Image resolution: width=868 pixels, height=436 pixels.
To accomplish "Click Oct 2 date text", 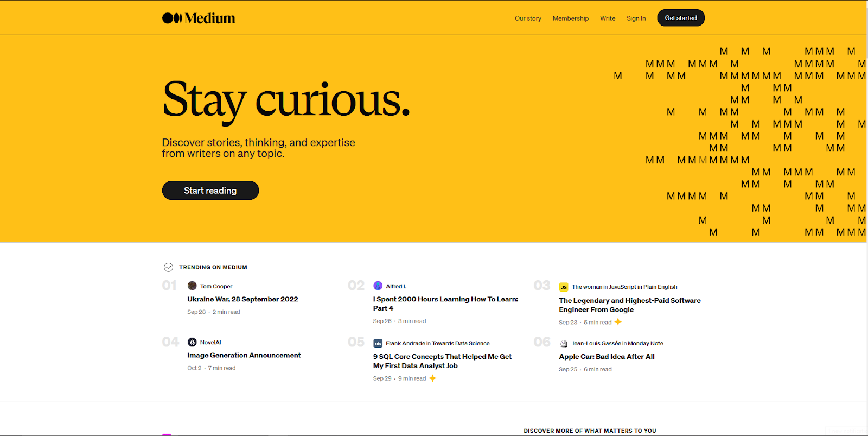I will (x=194, y=368).
